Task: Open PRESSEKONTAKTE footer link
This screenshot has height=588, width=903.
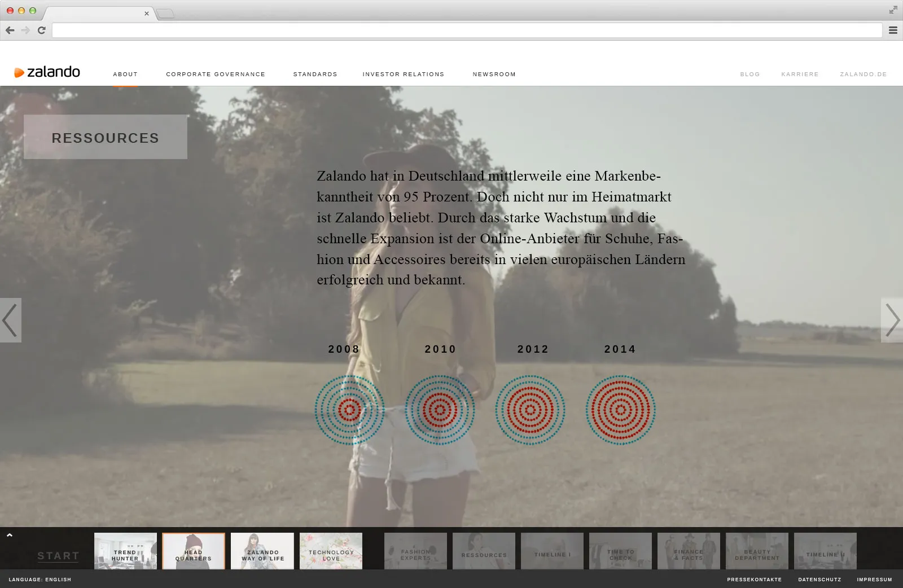Action: 755,580
